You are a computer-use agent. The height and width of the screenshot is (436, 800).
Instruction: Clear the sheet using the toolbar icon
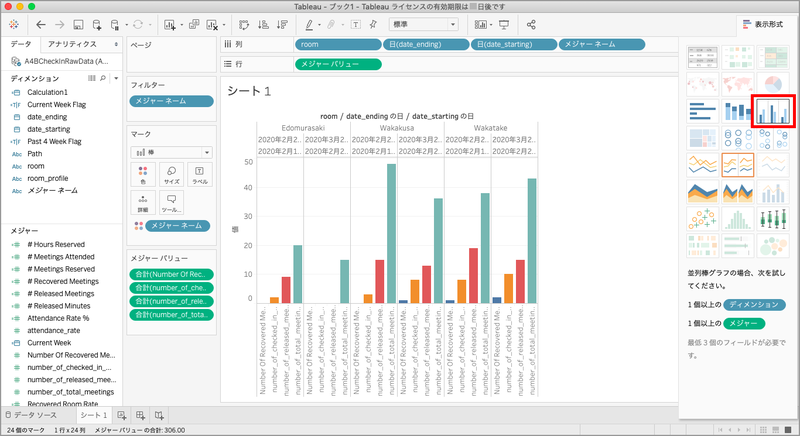pyautogui.click(x=212, y=24)
